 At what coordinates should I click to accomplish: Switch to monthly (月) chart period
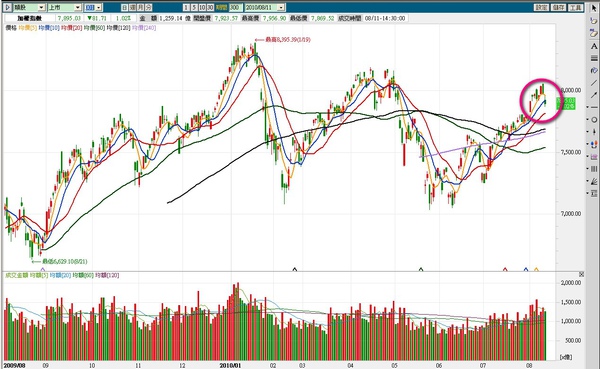coord(140,7)
